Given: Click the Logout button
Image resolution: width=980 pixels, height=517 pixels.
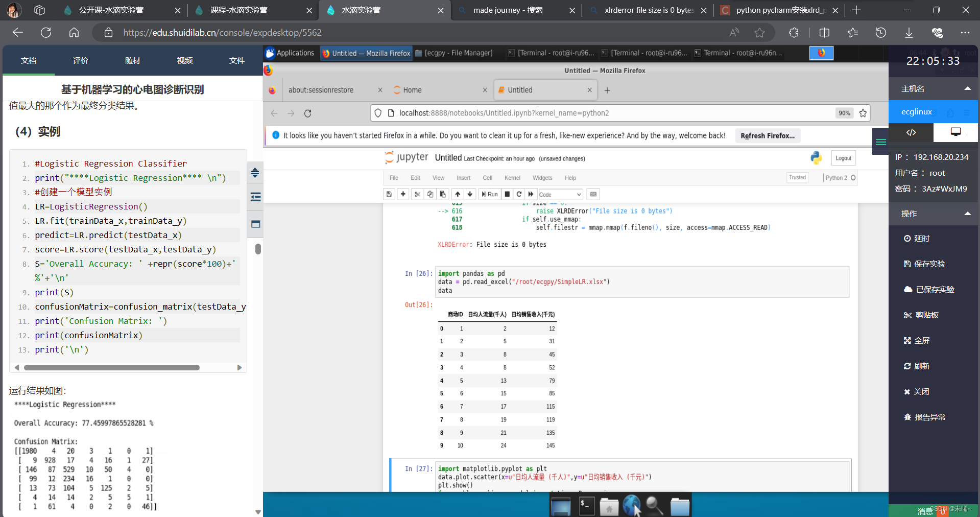Looking at the screenshot, I should pos(843,158).
